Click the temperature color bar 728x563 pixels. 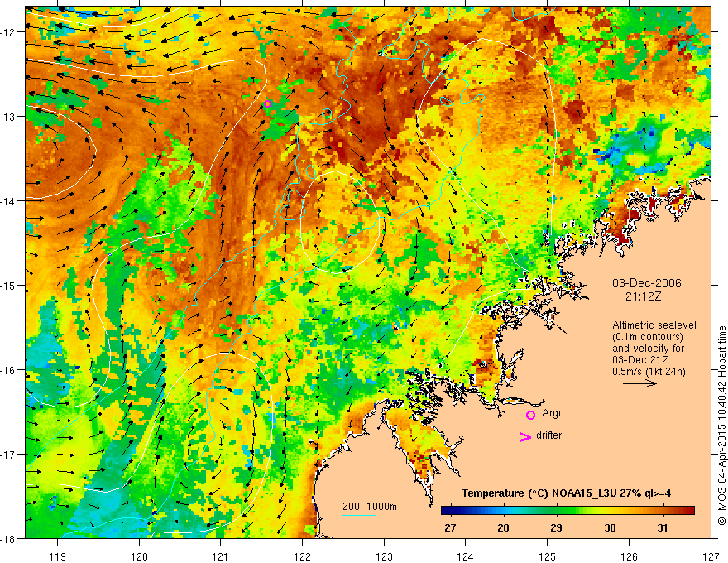(x=568, y=511)
